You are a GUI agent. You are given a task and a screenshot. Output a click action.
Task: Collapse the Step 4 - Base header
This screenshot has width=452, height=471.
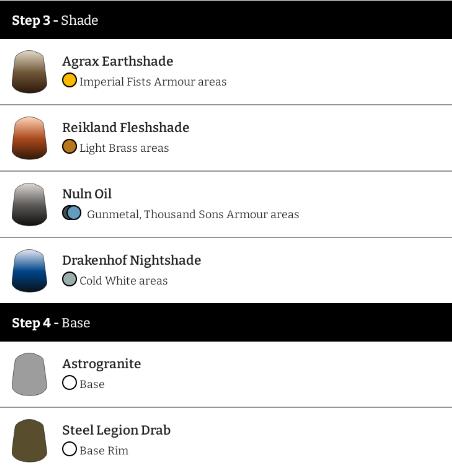226,322
